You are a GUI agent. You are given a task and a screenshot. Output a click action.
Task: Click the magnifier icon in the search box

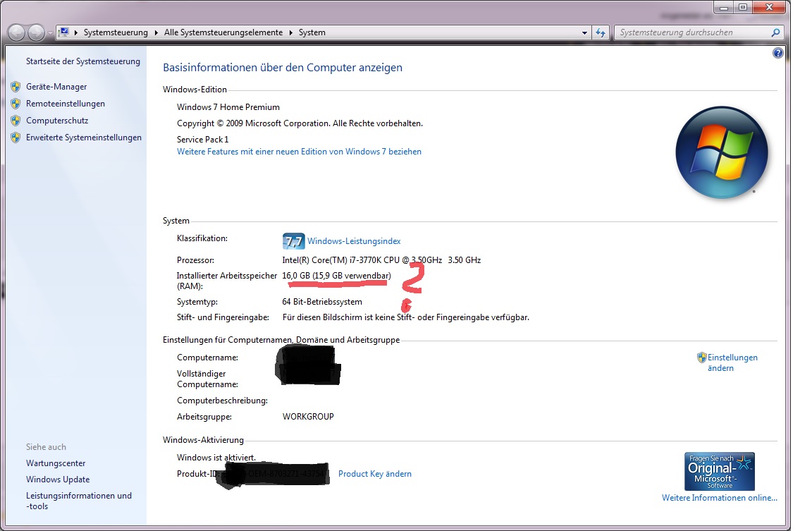(775, 32)
